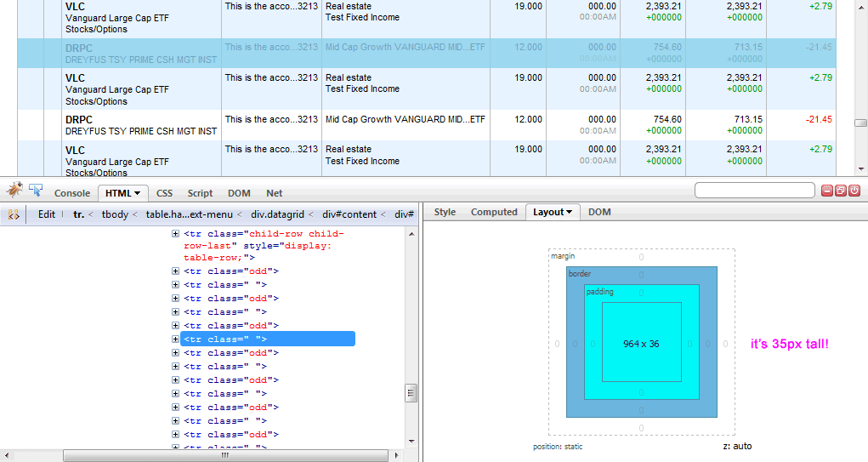
Task: Click the position: static text
Action: pos(558,447)
